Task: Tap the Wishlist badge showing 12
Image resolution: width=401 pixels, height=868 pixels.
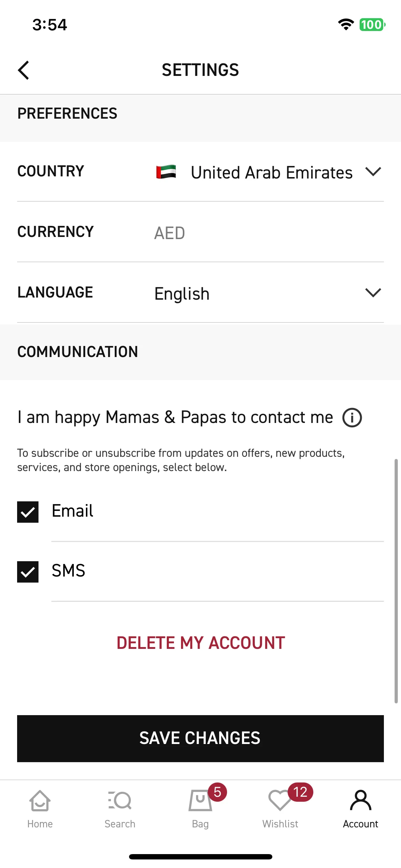Action: click(x=300, y=792)
